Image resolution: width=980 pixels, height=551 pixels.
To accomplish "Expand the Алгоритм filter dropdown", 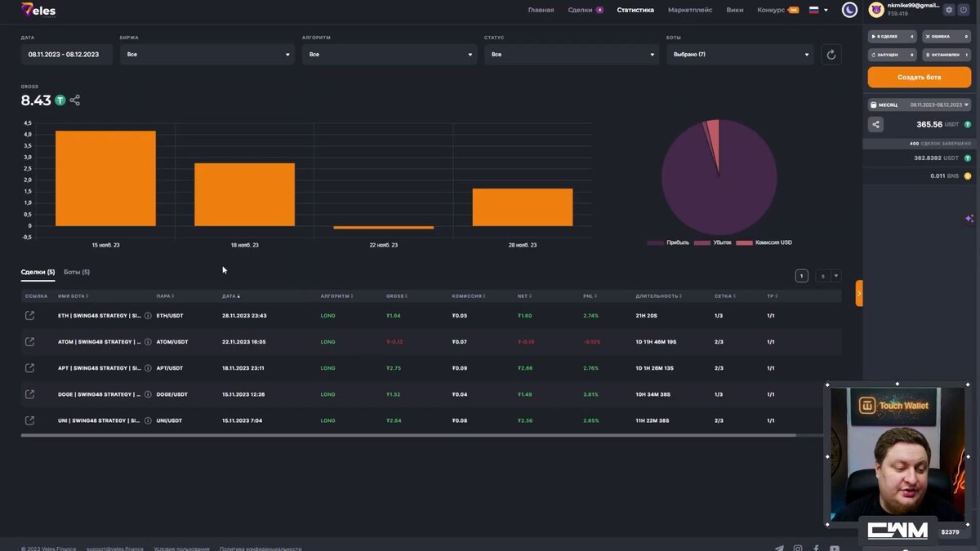I will pyautogui.click(x=390, y=55).
